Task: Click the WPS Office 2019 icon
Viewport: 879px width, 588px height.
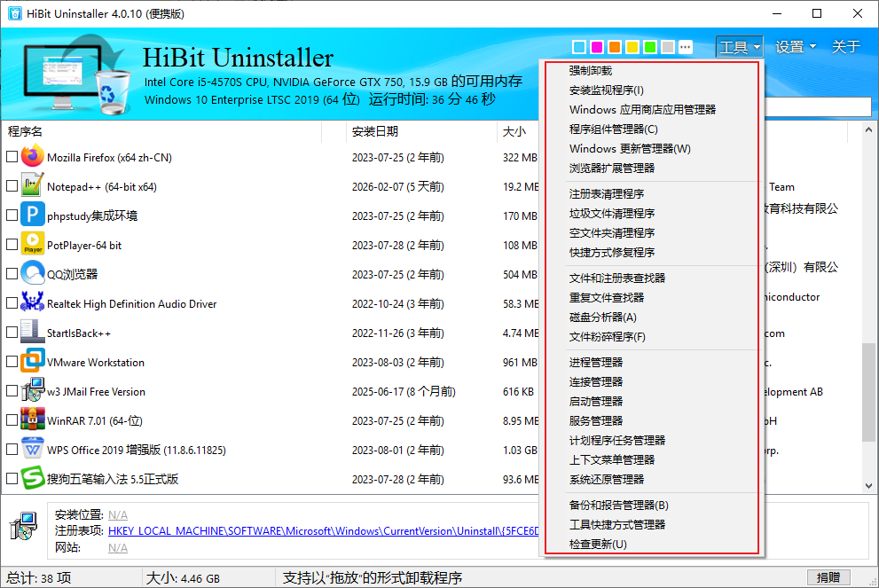Action: 33,450
